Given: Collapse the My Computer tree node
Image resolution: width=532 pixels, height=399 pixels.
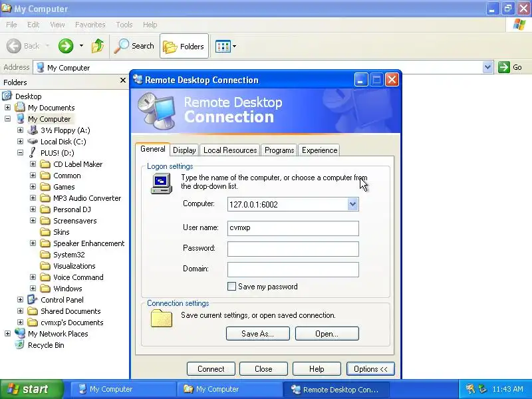Looking at the screenshot, I should 7,119.
